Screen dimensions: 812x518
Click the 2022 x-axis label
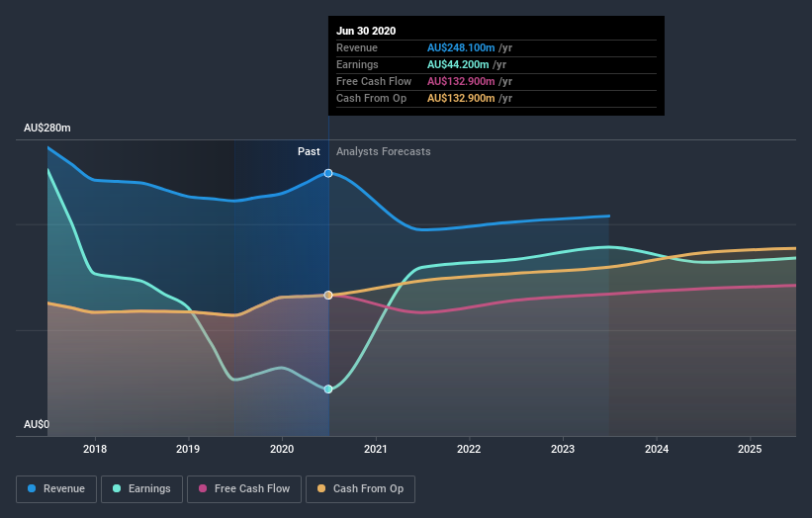click(469, 449)
